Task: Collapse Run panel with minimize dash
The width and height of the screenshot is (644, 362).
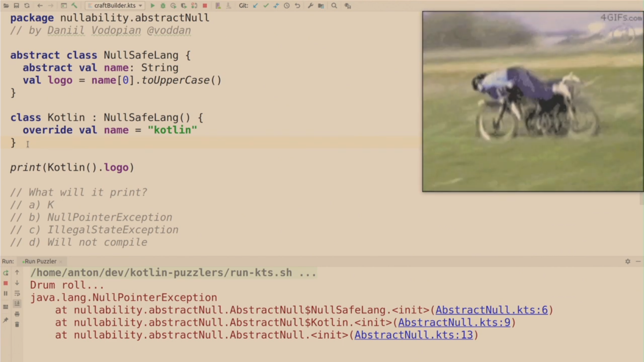Action: click(x=638, y=261)
